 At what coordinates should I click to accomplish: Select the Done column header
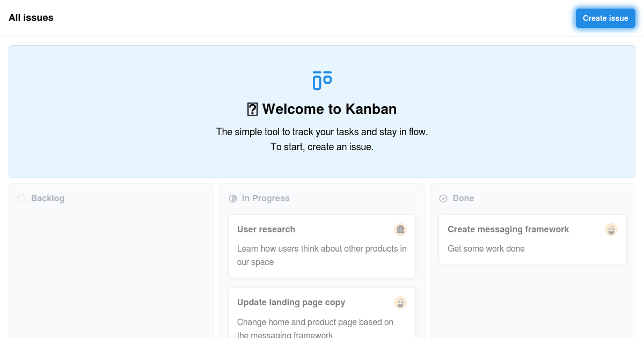[463, 198]
